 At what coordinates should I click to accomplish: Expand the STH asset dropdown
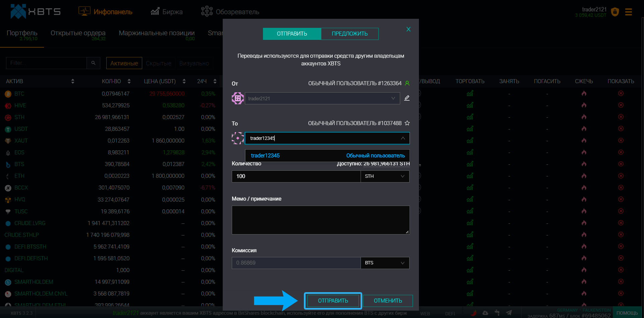pyautogui.click(x=385, y=176)
